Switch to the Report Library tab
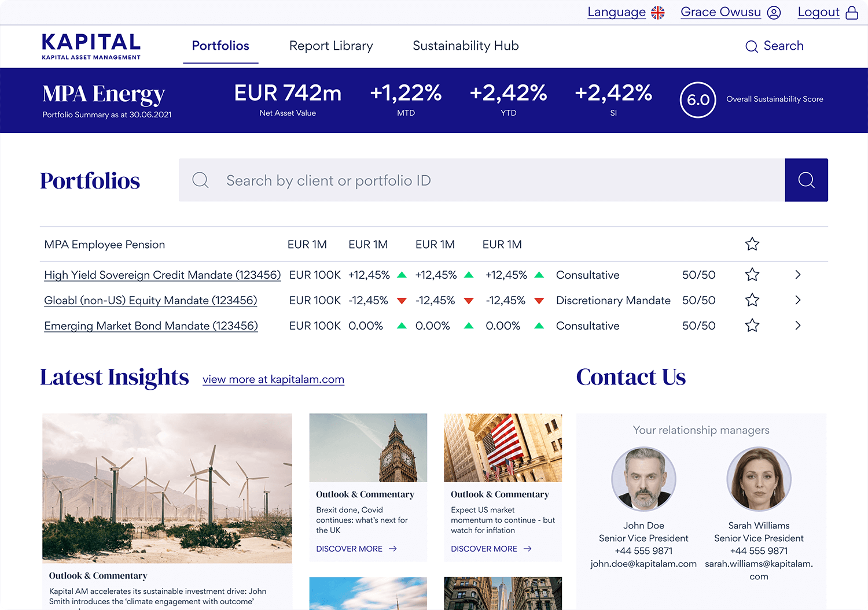The image size is (868, 610). 331,46
